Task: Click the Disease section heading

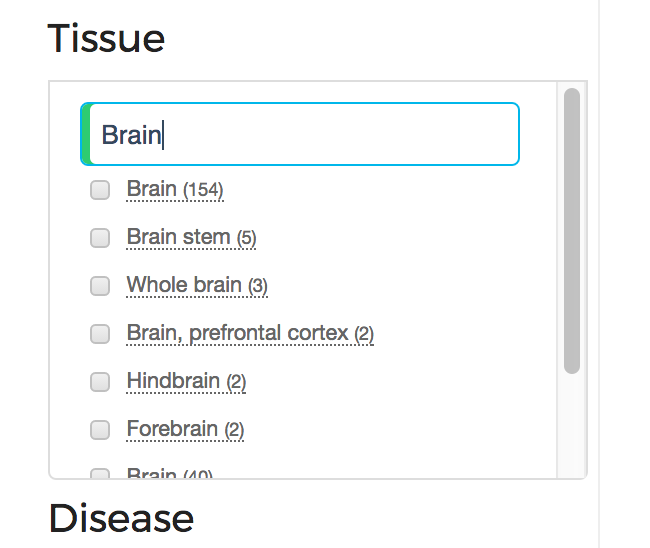Action: 121,518
